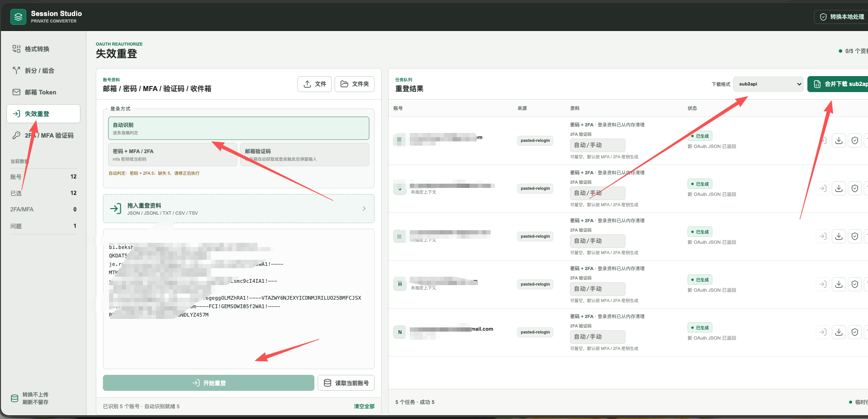The image size is (868, 419).
Task: Click the 清空全部 link
Action: pos(364,406)
